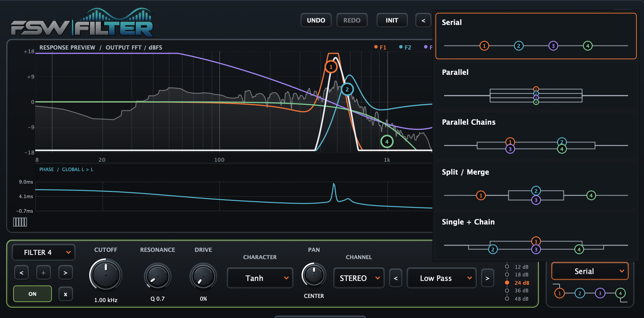Click the PAN knob

pyautogui.click(x=314, y=275)
